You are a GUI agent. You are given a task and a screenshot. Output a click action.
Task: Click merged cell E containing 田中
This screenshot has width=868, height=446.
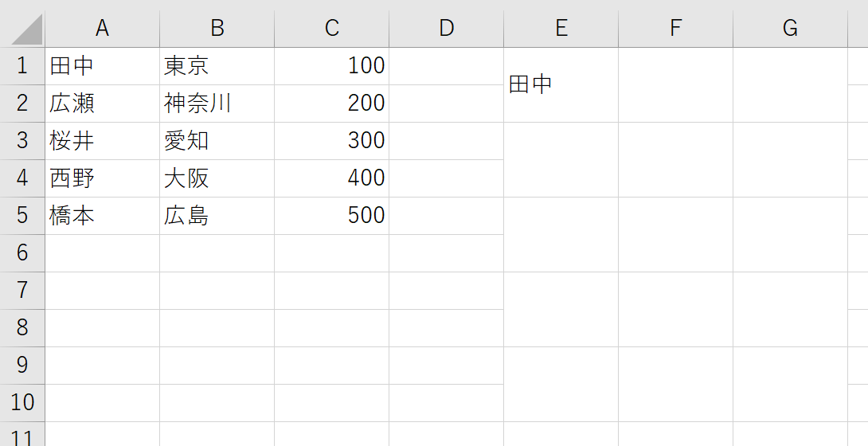[561, 84]
